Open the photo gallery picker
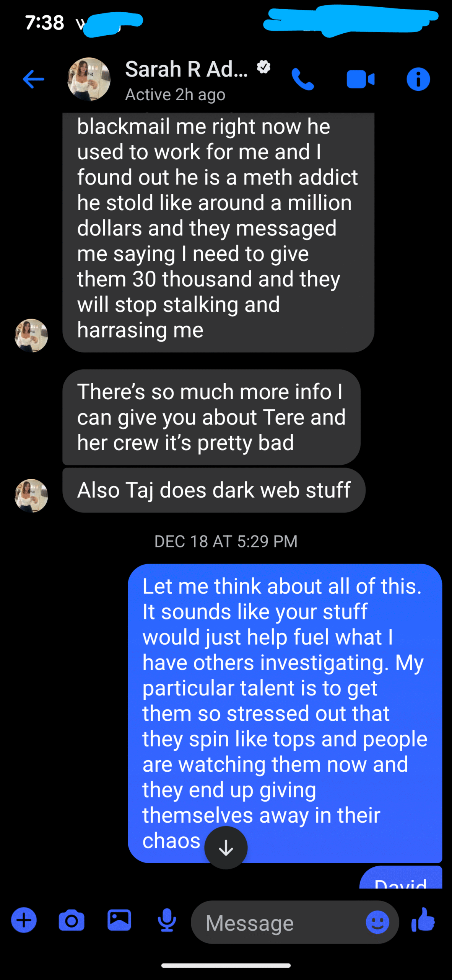Viewport: 452px width, 980px height. coord(119,920)
